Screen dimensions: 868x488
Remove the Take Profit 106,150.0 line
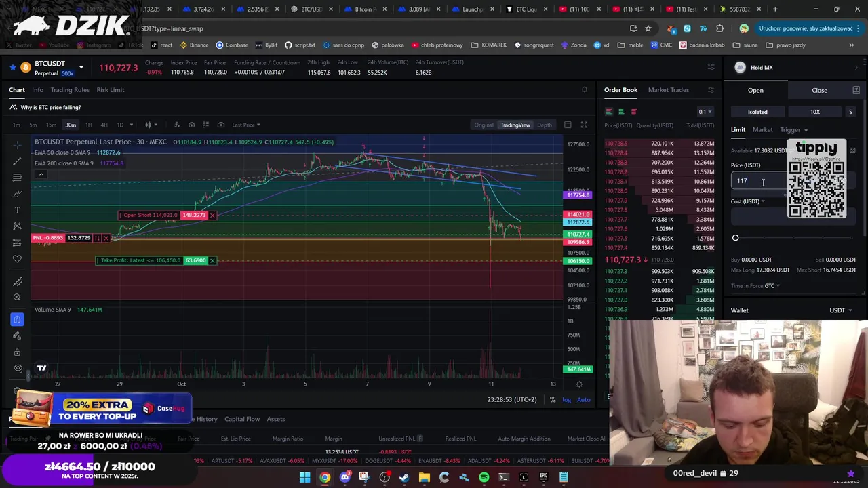[212, 260]
